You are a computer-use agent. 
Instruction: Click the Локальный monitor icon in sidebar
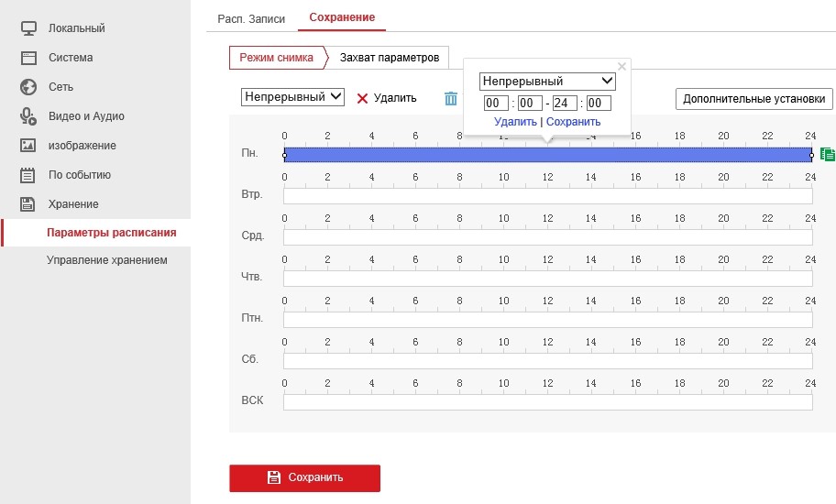coord(28,28)
